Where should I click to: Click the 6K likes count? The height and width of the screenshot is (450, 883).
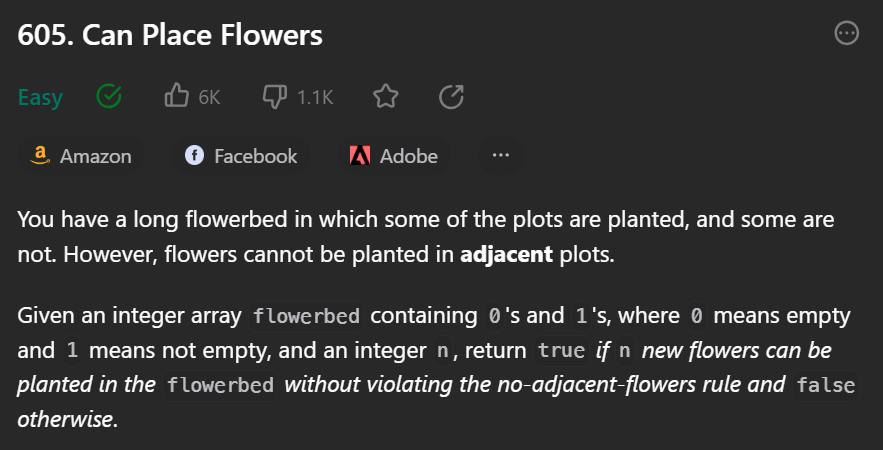coord(209,97)
